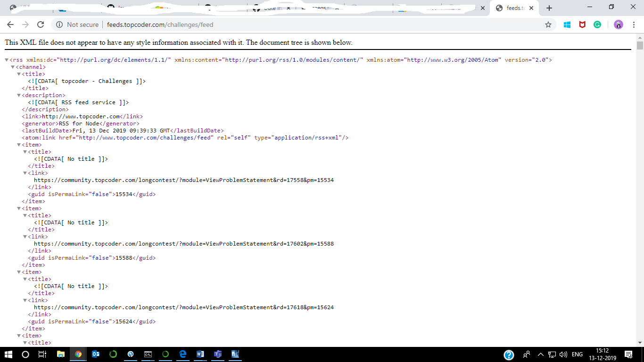
Task: Click the URL ending rd=17602&pm=15588
Action: click(184, 244)
